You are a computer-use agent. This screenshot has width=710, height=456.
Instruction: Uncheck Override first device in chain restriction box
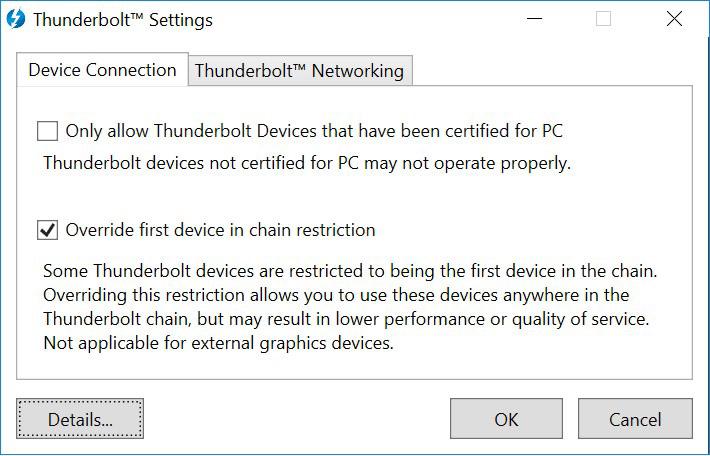point(48,230)
